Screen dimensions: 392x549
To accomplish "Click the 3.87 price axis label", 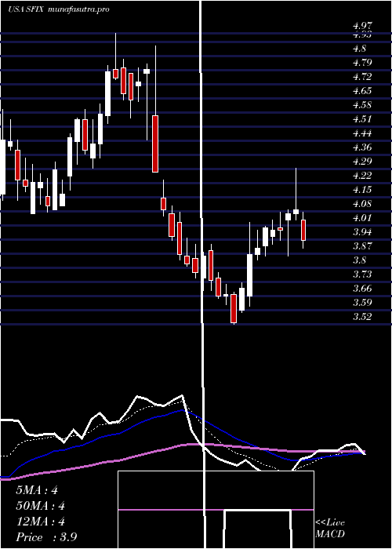I will click(362, 245).
